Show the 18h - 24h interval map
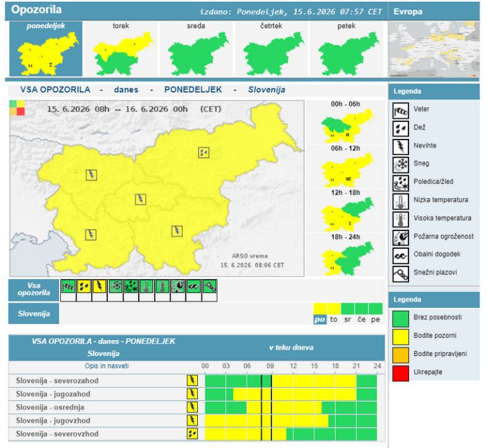Screen dimensions: 487x448 click(346, 255)
